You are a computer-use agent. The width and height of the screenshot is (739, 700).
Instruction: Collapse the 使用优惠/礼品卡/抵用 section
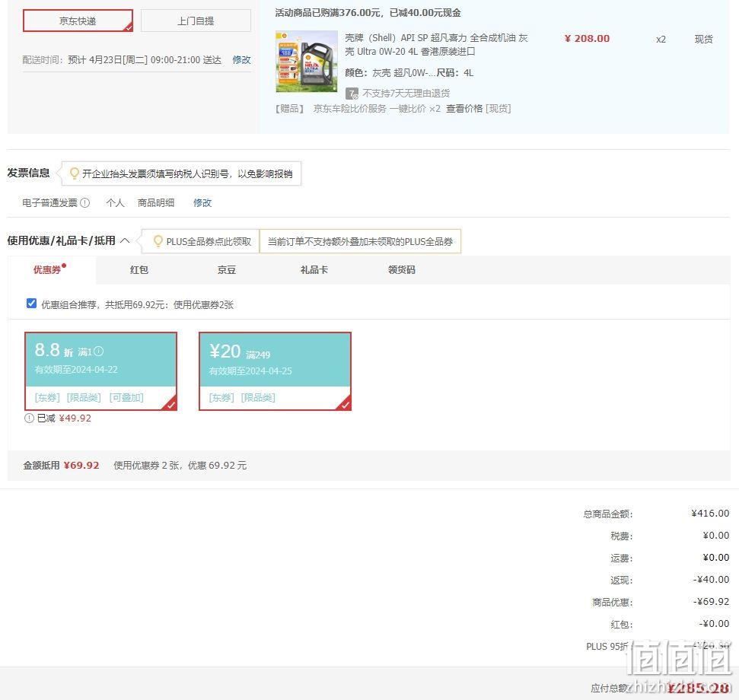pyautogui.click(x=125, y=240)
